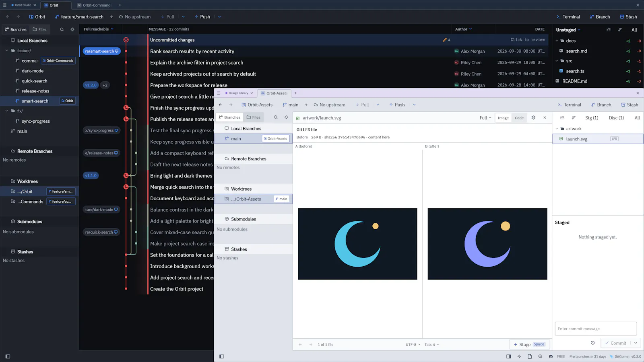The image size is (644, 362).
Task: Click the file icon in status bar
Action: click(530, 356)
